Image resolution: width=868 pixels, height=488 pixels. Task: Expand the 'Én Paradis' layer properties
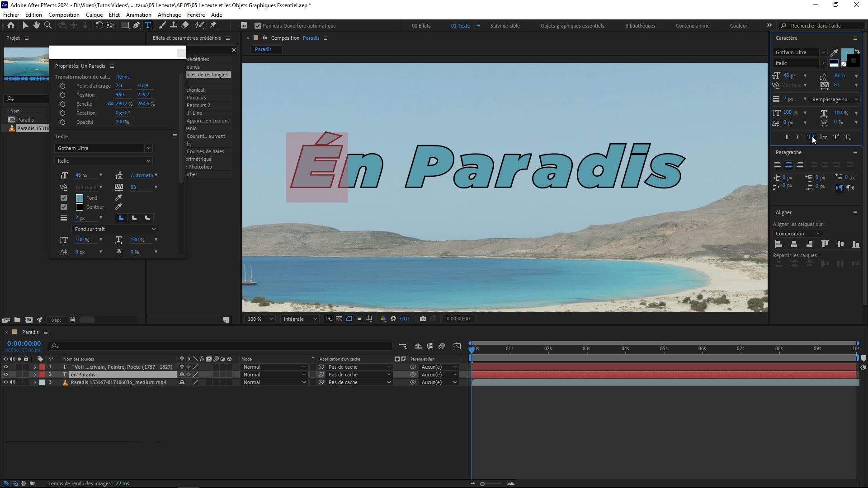click(35, 375)
